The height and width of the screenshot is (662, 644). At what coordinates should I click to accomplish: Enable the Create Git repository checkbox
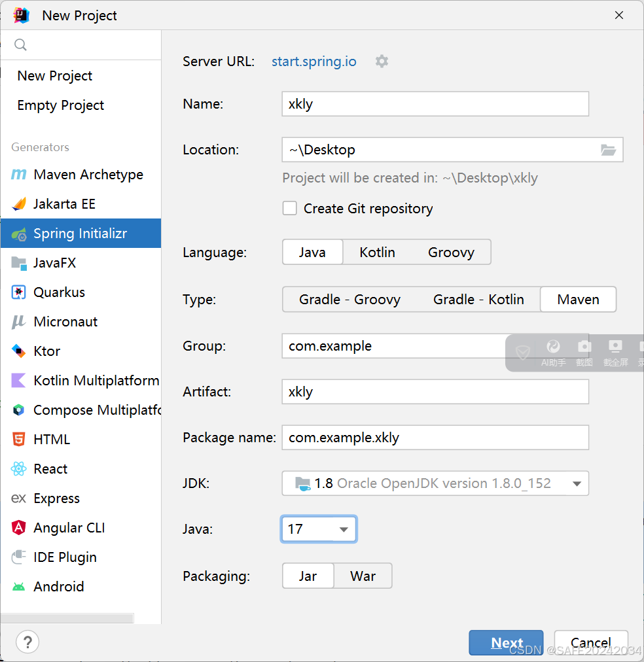289,208
